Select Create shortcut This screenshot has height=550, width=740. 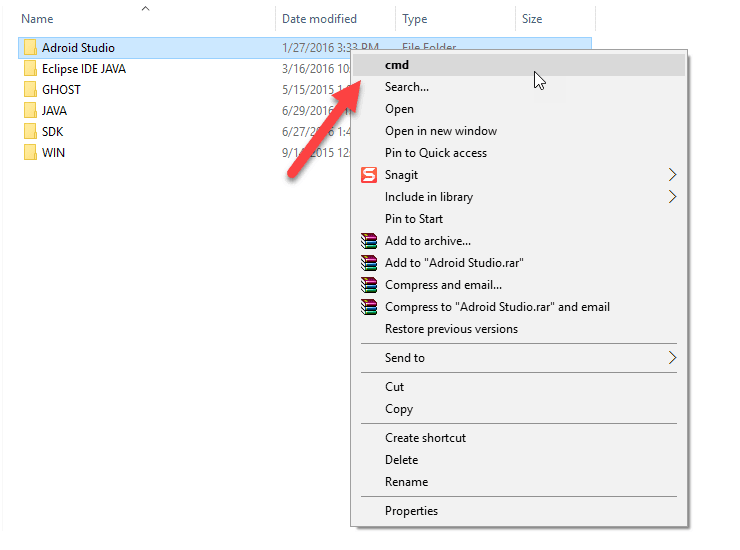point(519,438)
